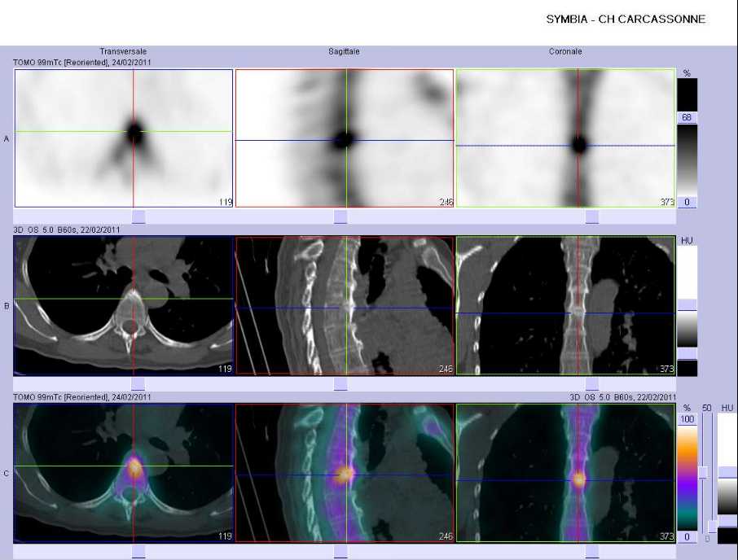Click the lower 0 handle of fusion color bar
The width and height of the screenshot is (738, 560).
tap(687, 536)
